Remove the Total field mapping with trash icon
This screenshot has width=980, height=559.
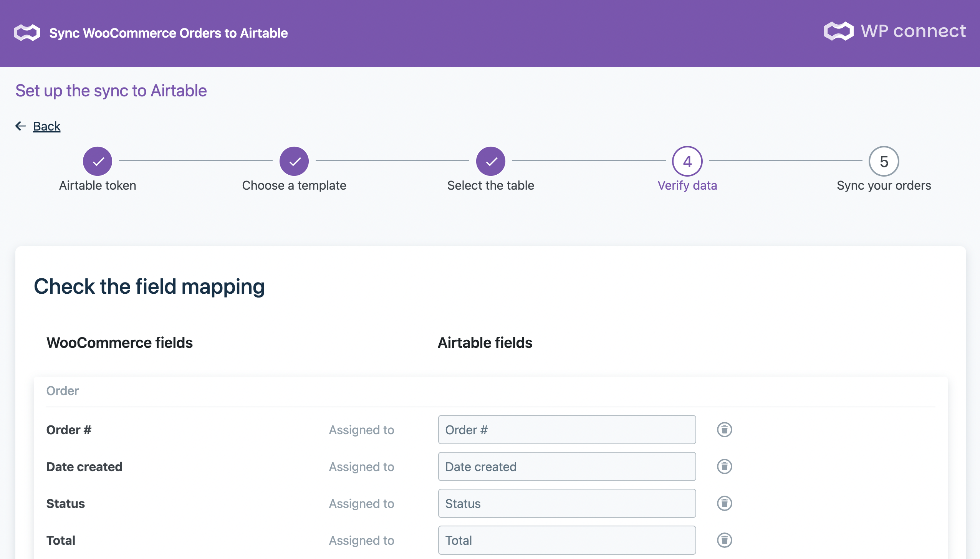pos(724,540)
